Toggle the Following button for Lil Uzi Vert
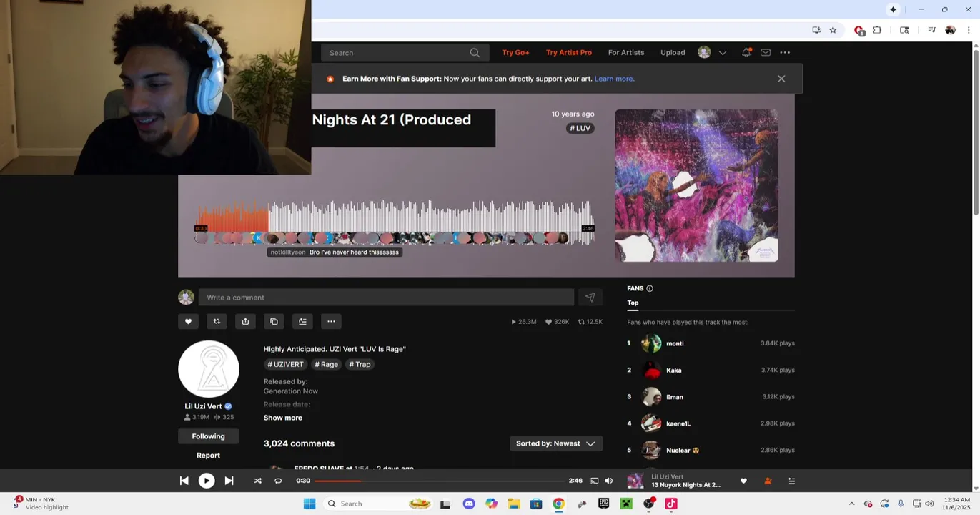 208,436
